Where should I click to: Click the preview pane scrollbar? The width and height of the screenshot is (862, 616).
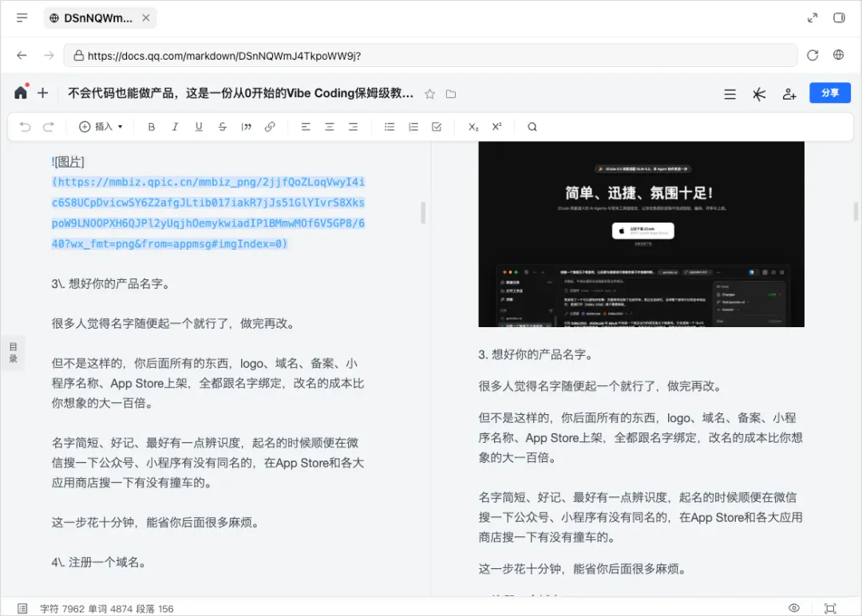(856, 211)
